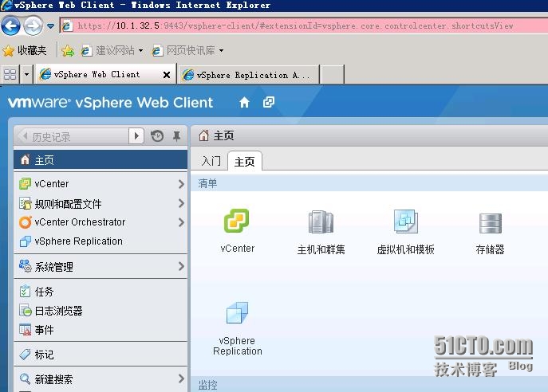The height and width of the screenshot is (392, 548).
Task: Open 新建搜索 in the navigator
Action: [53, 379]
